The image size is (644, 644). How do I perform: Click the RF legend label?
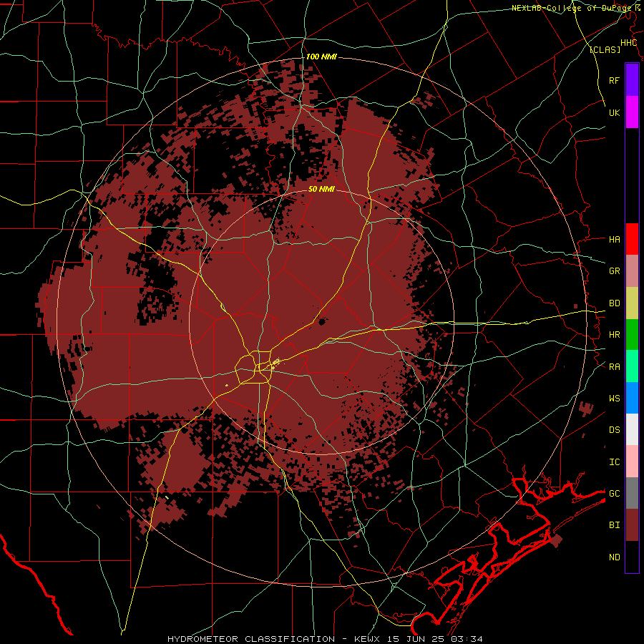pyautogui.click(x=614, y=80)
